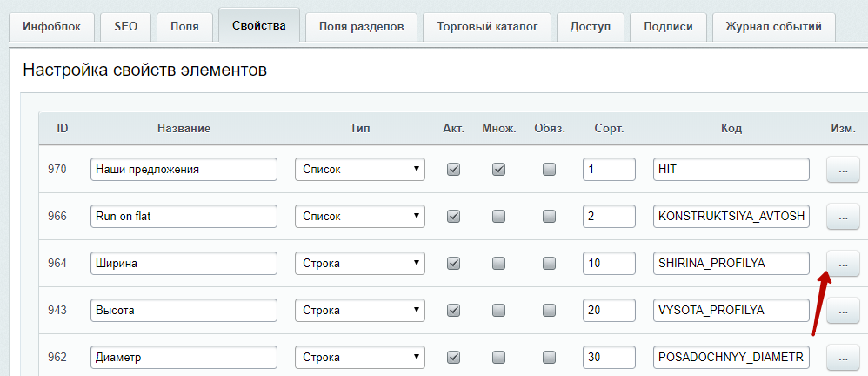Click the edit button for Диаметр row
The width and height of the screenshot is (868, 376).
(x=842, y=356)
